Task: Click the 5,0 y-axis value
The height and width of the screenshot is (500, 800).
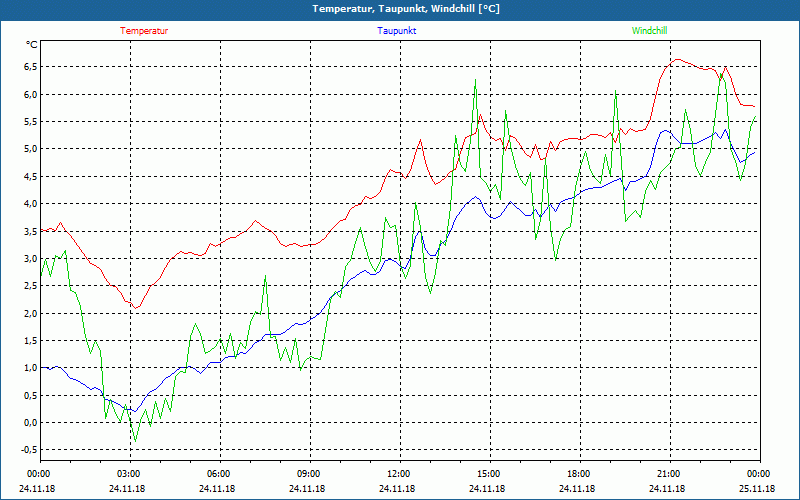Action: click(31, 149)
